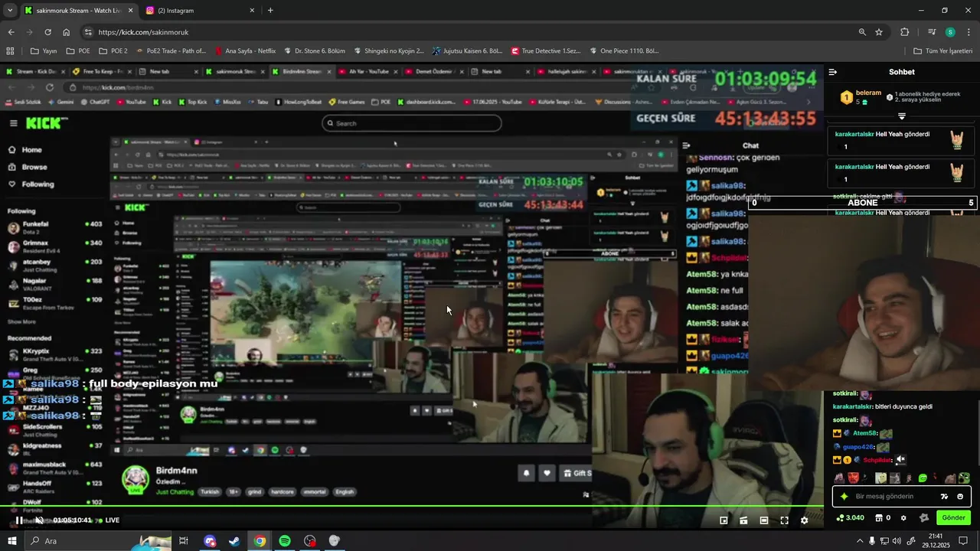Open the taskbar clock showing 21:41
980x551 pixels.
click(x=936, y=541)
